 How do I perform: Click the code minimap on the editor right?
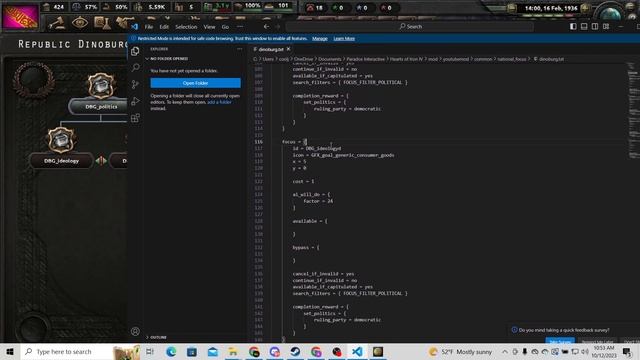tap(633, 110)
